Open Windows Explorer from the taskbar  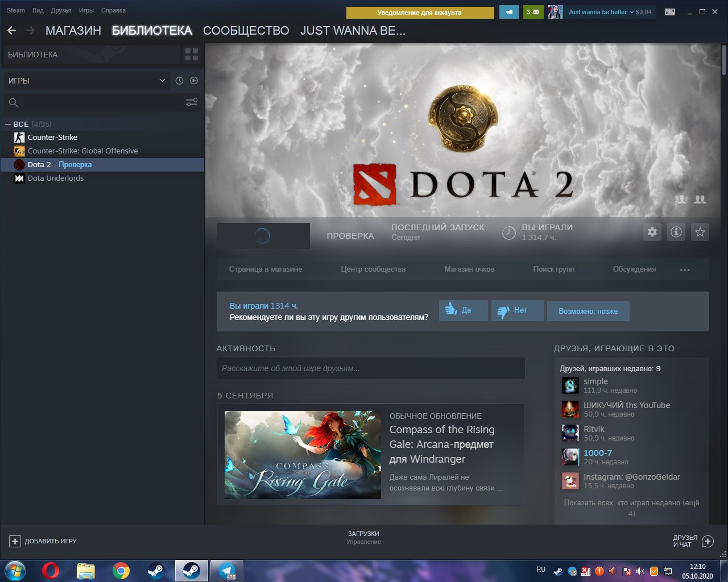(x=86, y=570)
